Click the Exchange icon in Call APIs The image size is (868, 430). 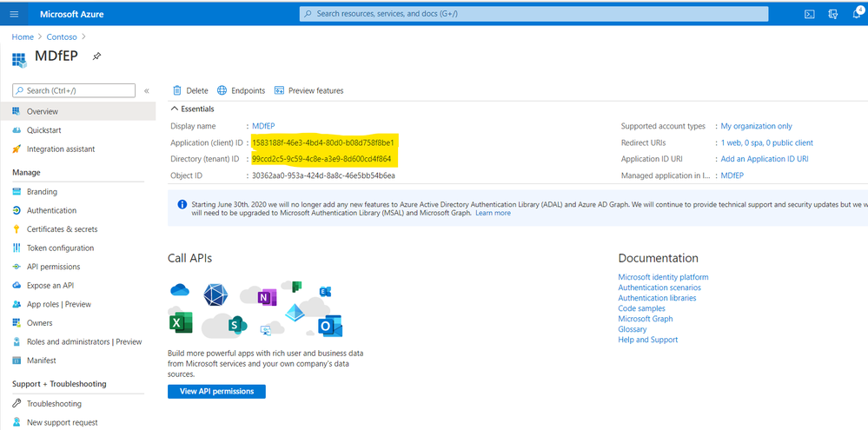point(326,292)
